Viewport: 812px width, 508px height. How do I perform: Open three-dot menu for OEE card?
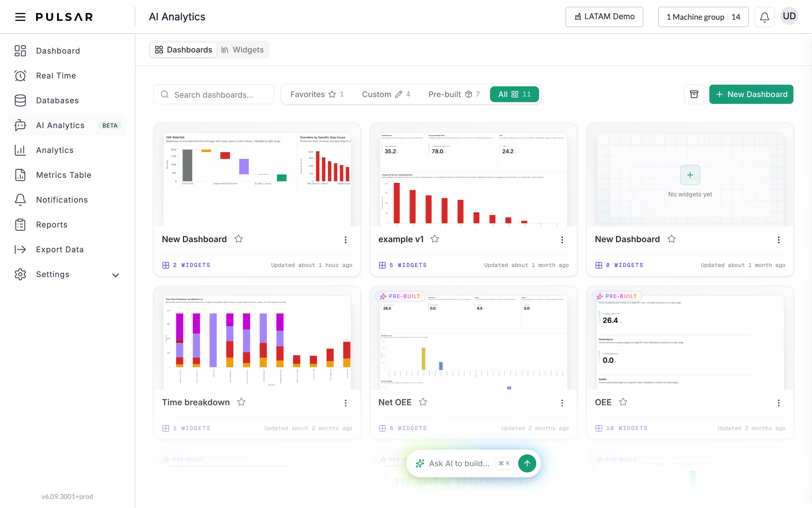pyautogui.click(x=778, y=403)
